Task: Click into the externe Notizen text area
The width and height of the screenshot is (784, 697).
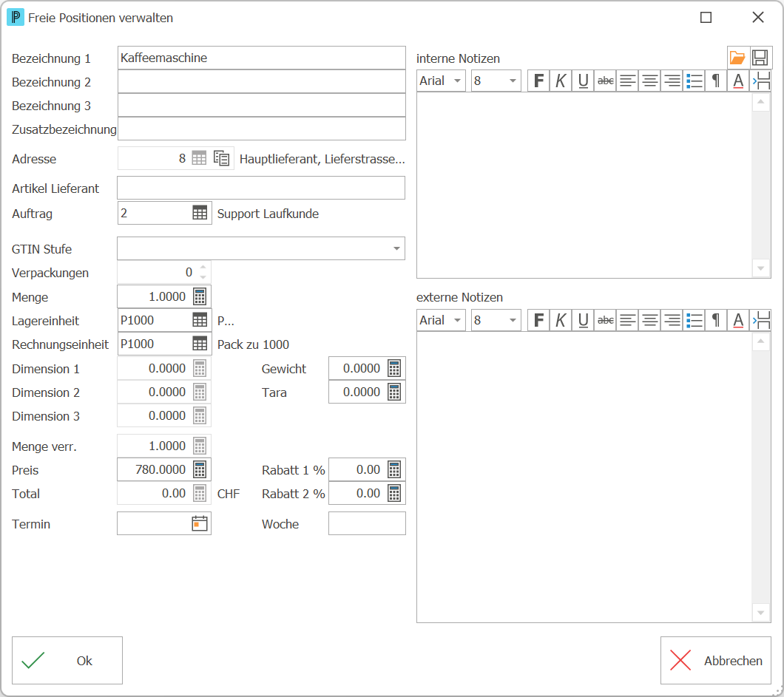Action: (584, 477)
